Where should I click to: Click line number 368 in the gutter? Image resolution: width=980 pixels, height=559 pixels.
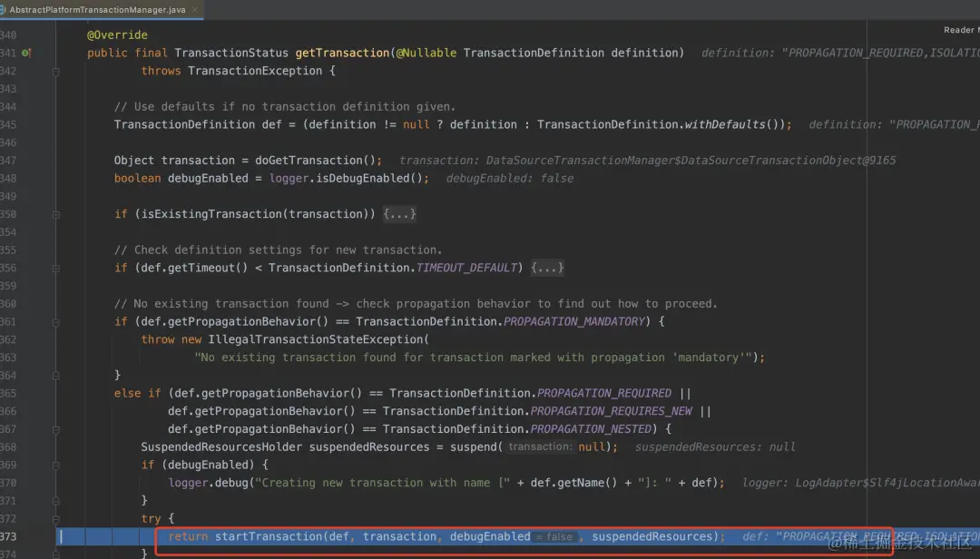8,447
